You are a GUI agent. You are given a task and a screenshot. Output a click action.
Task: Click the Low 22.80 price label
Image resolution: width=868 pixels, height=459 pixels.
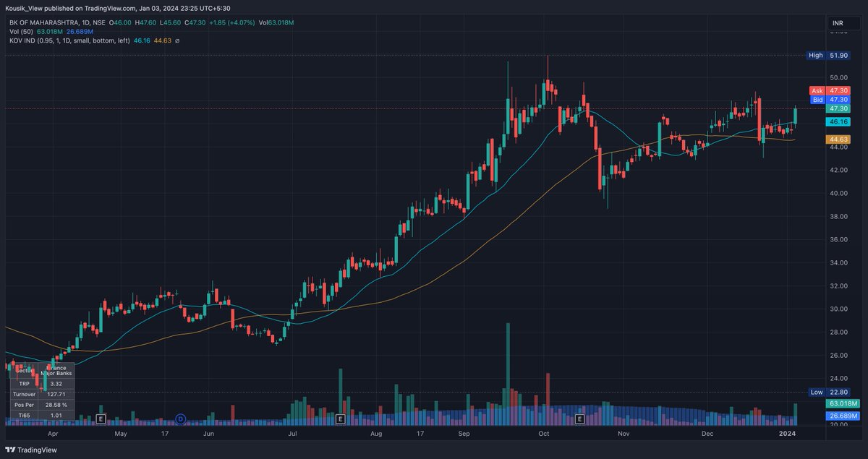pos(830,392)
